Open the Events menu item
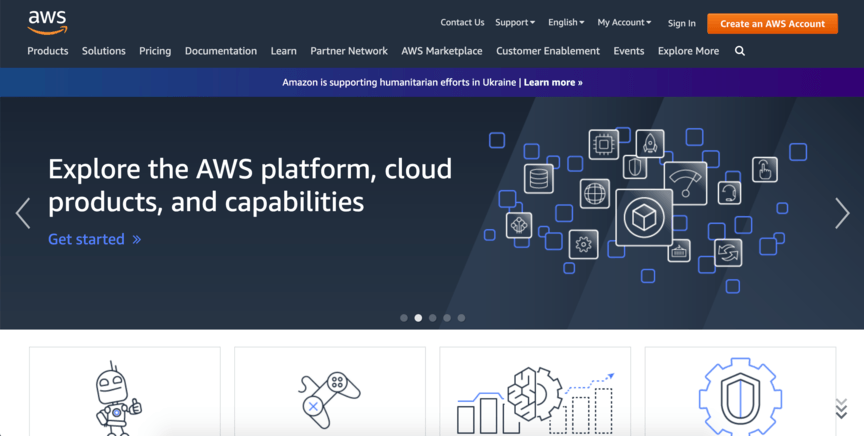Image resolution: width=864 pixels, height=436 pixels. coord(629,51)
